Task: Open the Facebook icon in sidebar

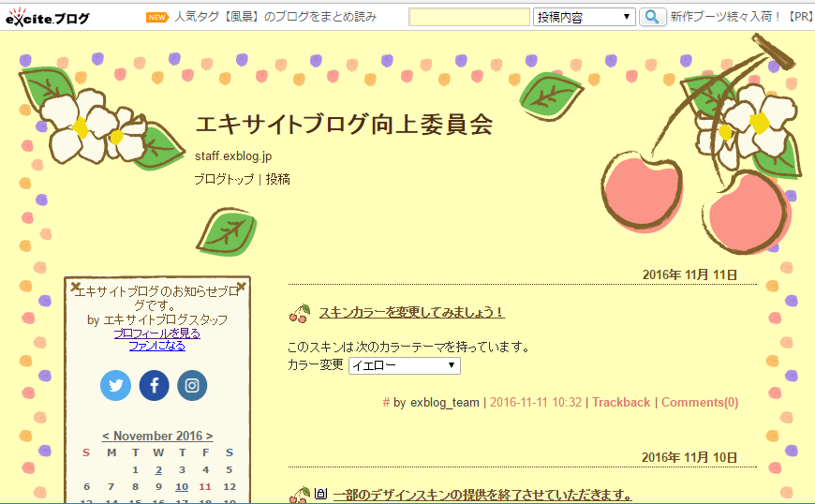Action: [x=155, y=386]
